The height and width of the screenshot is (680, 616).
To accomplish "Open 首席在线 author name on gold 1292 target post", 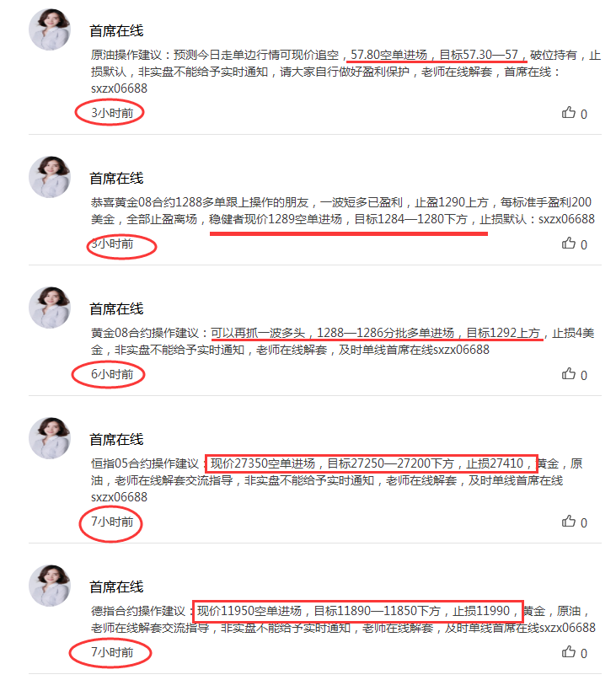I will click(x=116, y=308).
